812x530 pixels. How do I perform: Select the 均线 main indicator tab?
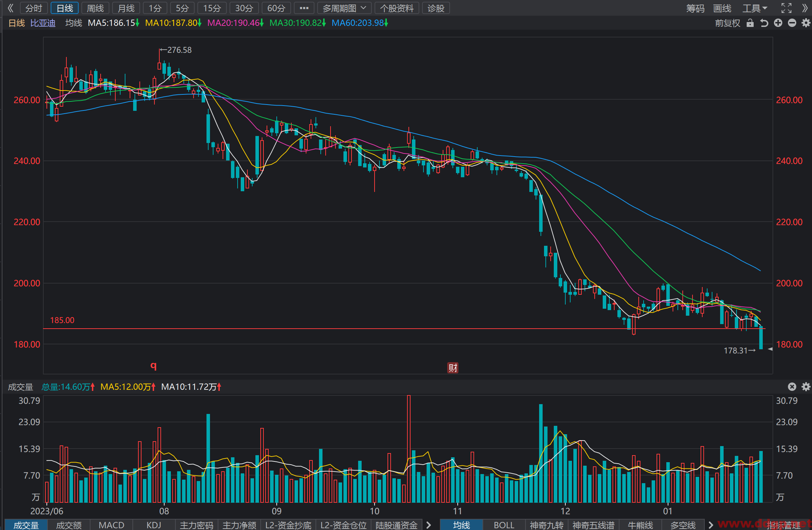coord(462,525)
